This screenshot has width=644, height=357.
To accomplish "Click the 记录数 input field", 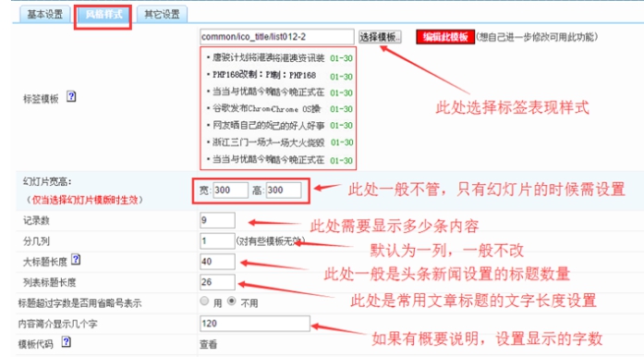I will pos(217,220).
